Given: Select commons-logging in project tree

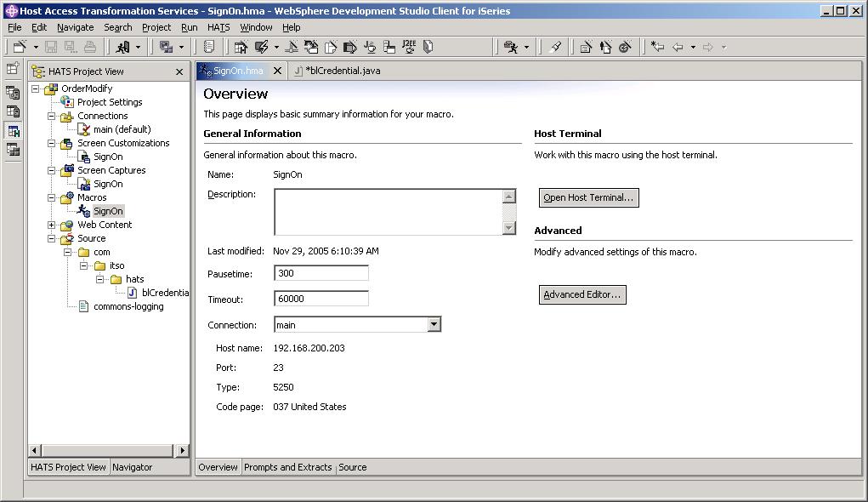Looking at the screenshot, I should tap(128, 306).
